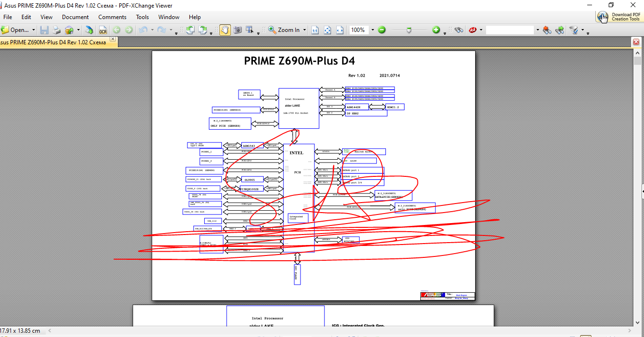The height and width of the screenshot is (337, 644).
Task: Click the Print icon
Action: [56, 30]
